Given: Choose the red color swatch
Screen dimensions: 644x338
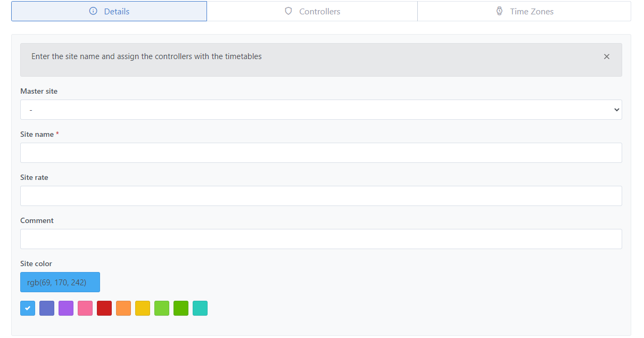Looking at the screenshot, I should point(104,308).
